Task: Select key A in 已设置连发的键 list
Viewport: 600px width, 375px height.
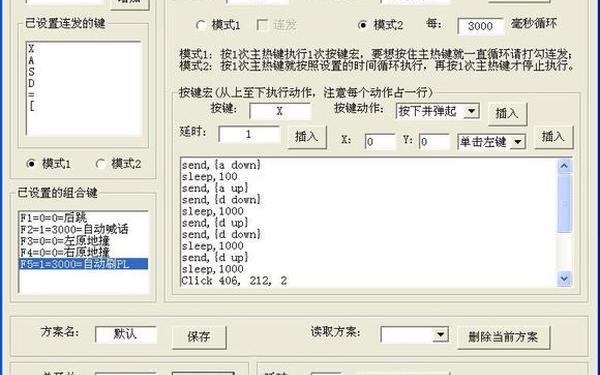Action: [x=31, y=60]
